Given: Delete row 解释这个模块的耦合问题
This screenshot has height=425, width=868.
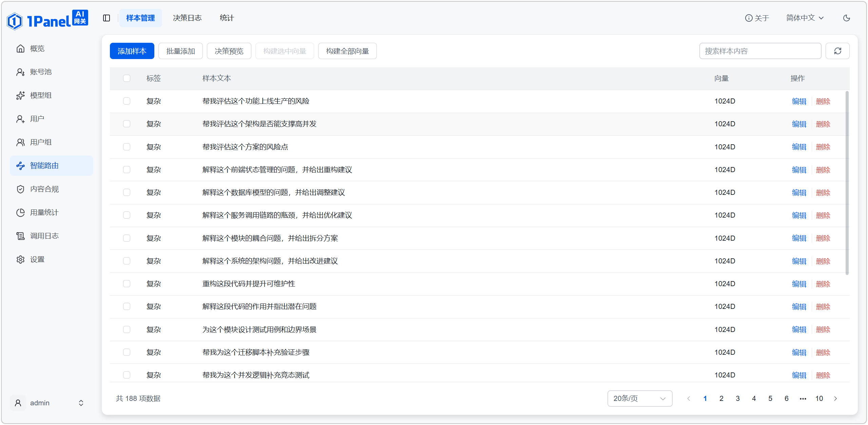Looking at the screenshot, I should (x=823, y=238).
